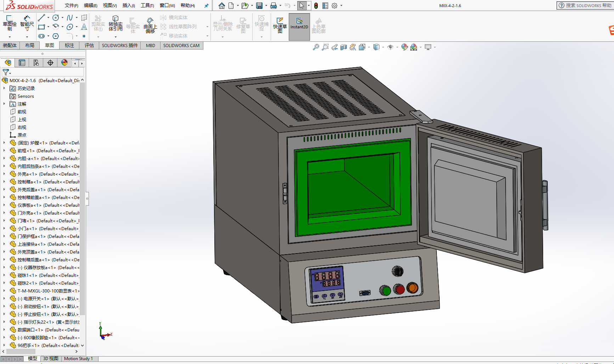This screenshot has height=364, width=614.
Task: Open the View Settings monitor dropdown arrow
Action: (435, 47)
